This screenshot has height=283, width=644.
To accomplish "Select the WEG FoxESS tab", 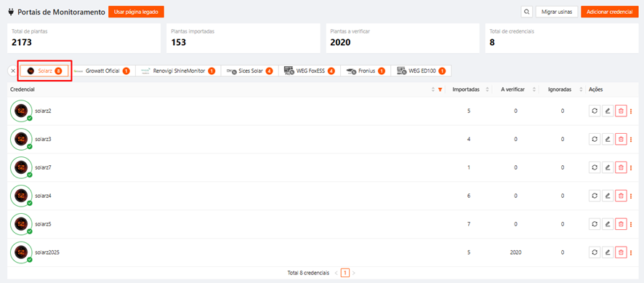I will (309, 71).
